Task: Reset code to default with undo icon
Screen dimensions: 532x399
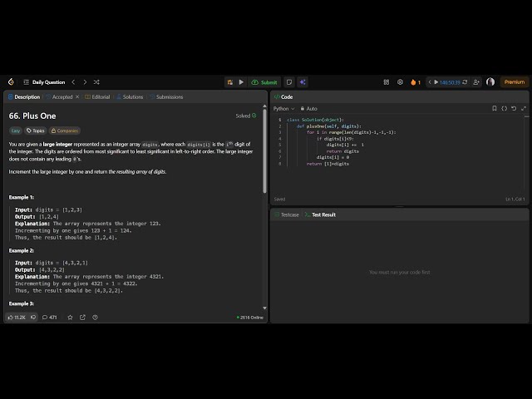Action: 514,108
